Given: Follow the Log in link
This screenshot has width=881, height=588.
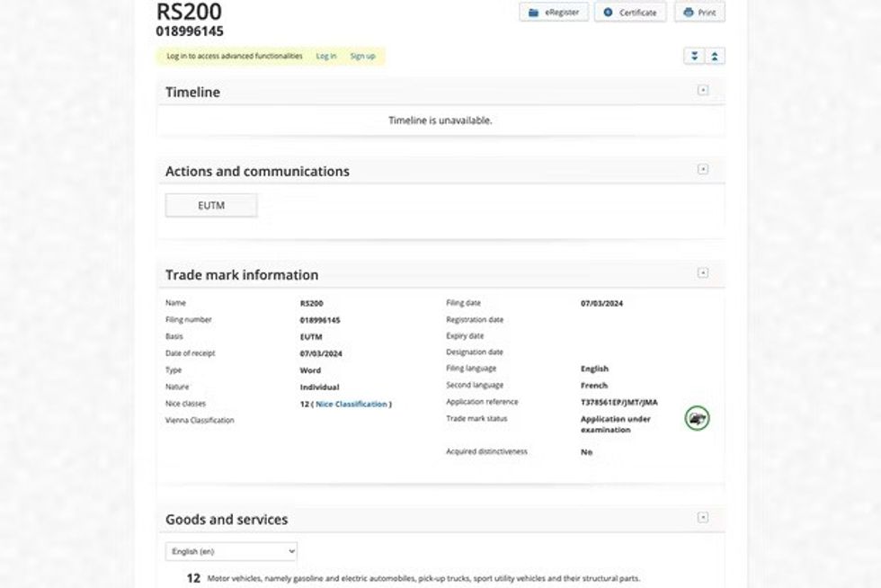Looking at the screenshot, I should 325,56.
